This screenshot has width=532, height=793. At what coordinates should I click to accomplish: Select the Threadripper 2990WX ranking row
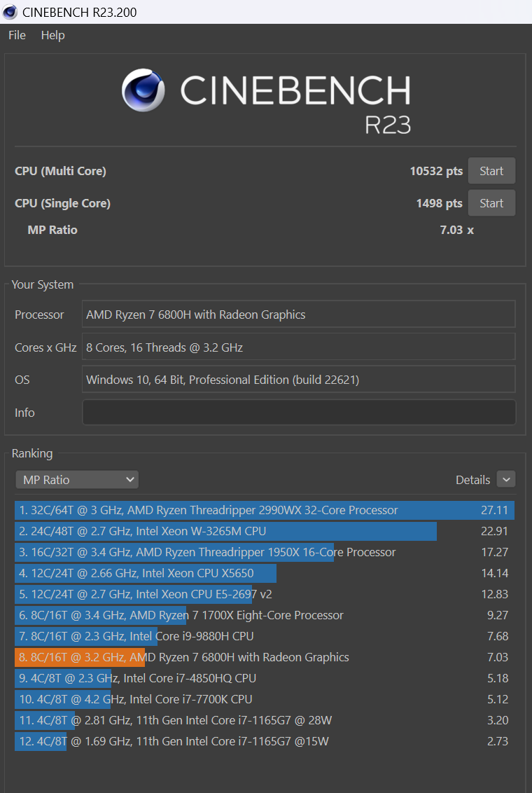265,510
